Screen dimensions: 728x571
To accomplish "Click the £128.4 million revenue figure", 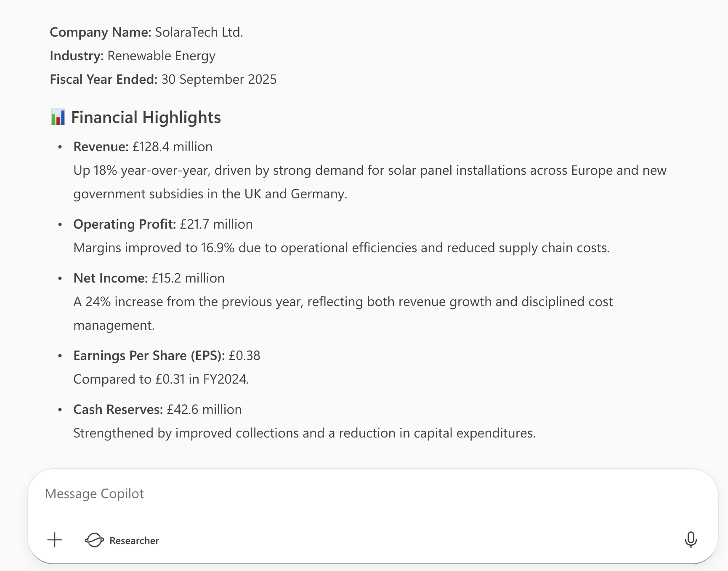I will [x=173, y=147].
